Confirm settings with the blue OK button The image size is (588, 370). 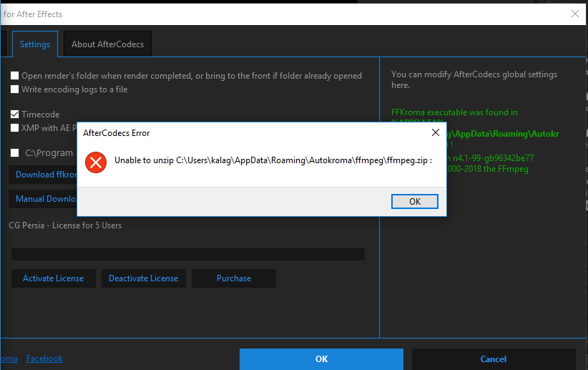(x=321, y=359)
